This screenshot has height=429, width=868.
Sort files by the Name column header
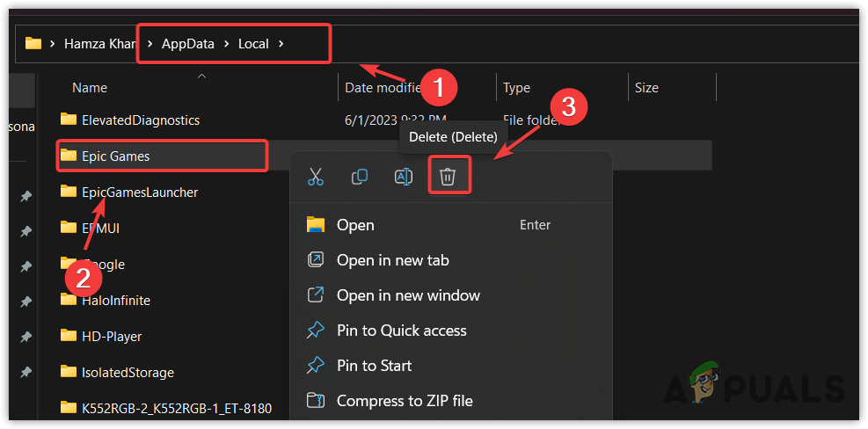[90, 88]
